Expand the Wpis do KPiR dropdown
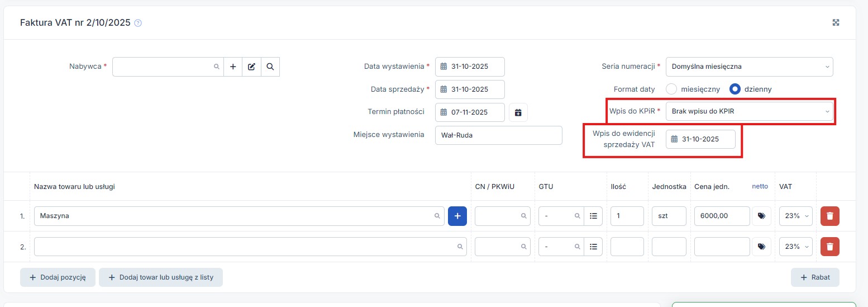This screenshot has height=307, width=868. pos(749,111)
